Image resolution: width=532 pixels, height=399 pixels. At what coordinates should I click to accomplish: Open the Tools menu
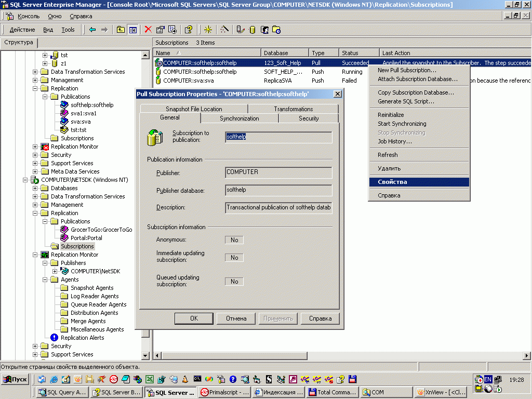tap(68, 30)
